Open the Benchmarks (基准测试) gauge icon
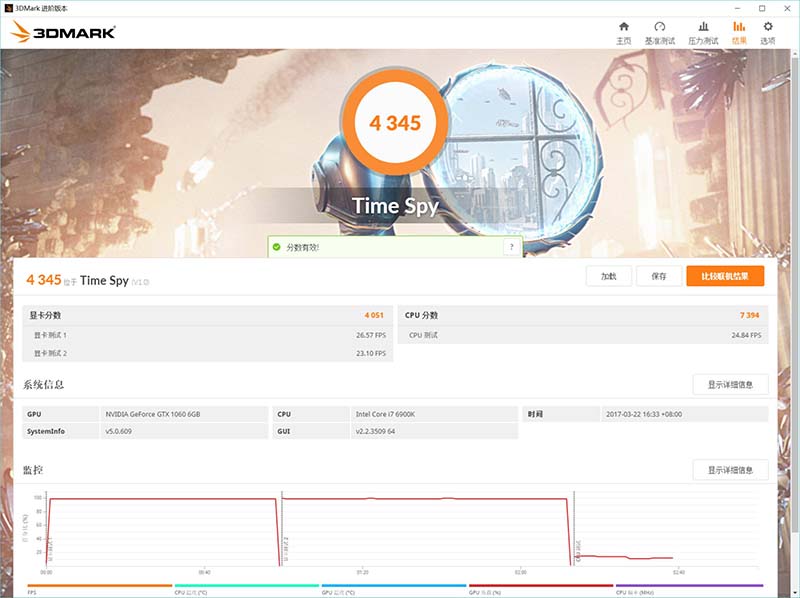 point(660,27)
